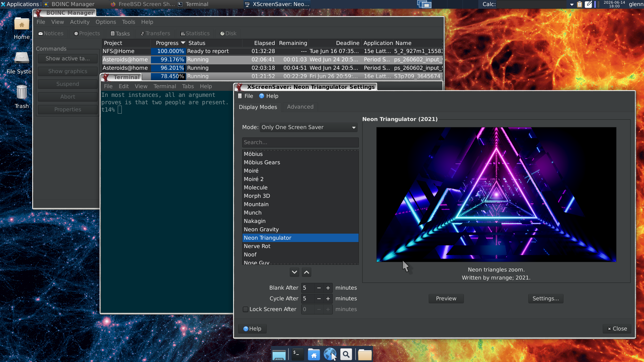This screenshot has height=362, width=644.
Task: Click the File menu icon in XScreenSaver
Action: tap(240, 96)
